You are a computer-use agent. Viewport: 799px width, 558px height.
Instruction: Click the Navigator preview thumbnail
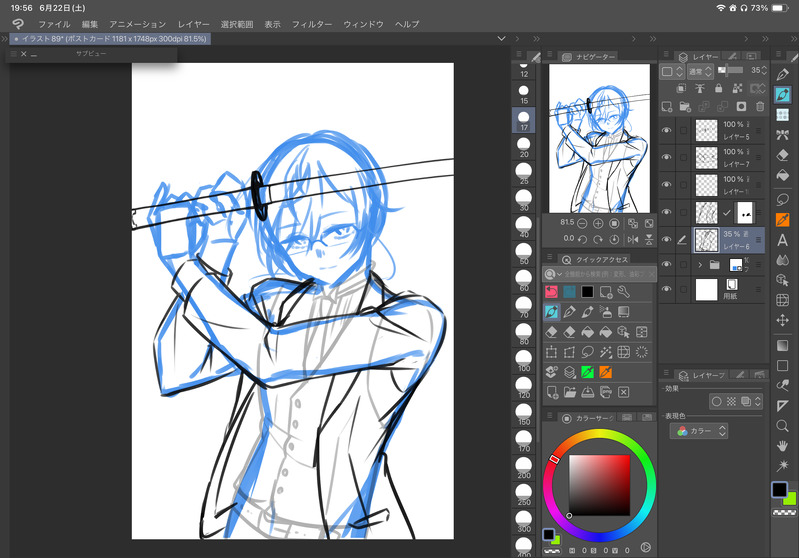pos(599,138)
